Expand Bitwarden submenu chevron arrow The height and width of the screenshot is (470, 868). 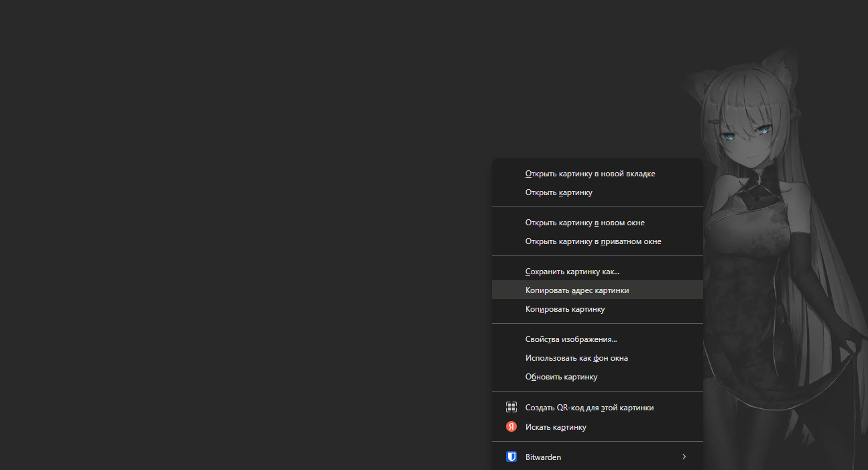point(684,457)
